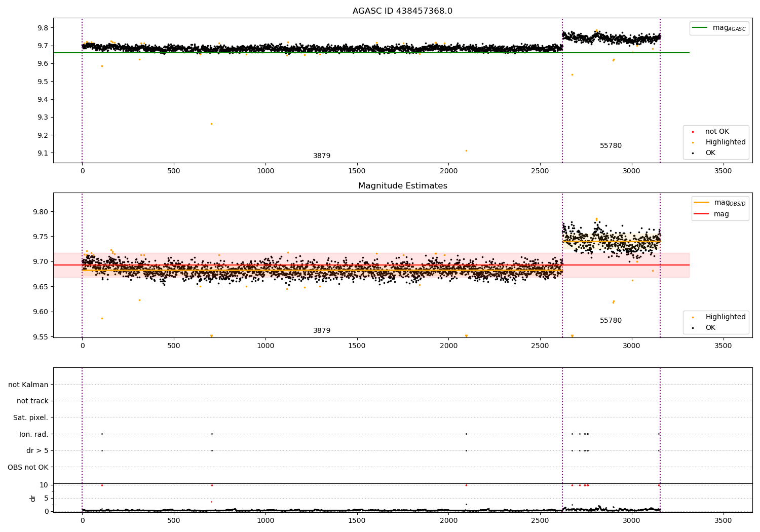Click orange outlier near 9.54 in top plot
The height and width of the screenshot is (532, 760).
[x=572, y=74]
